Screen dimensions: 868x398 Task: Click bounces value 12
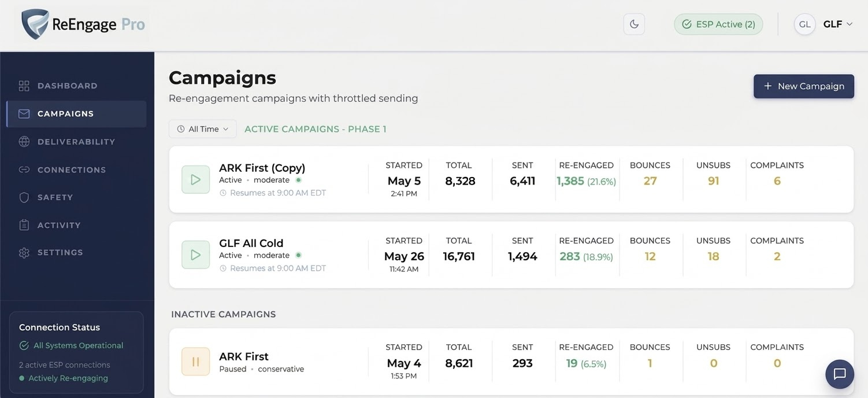[x=650, y=256]
